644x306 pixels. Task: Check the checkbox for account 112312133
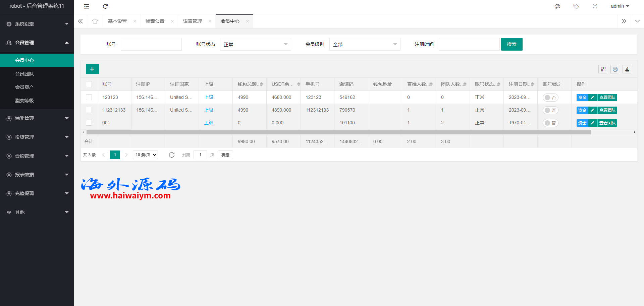[x=89, y=110]
